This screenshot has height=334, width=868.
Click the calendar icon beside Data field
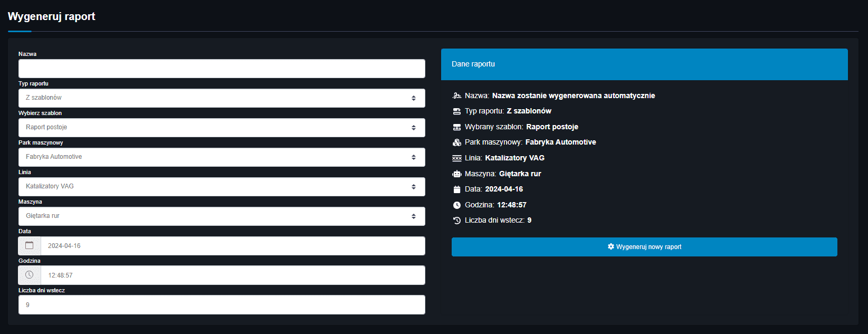[x=30, y=246]
